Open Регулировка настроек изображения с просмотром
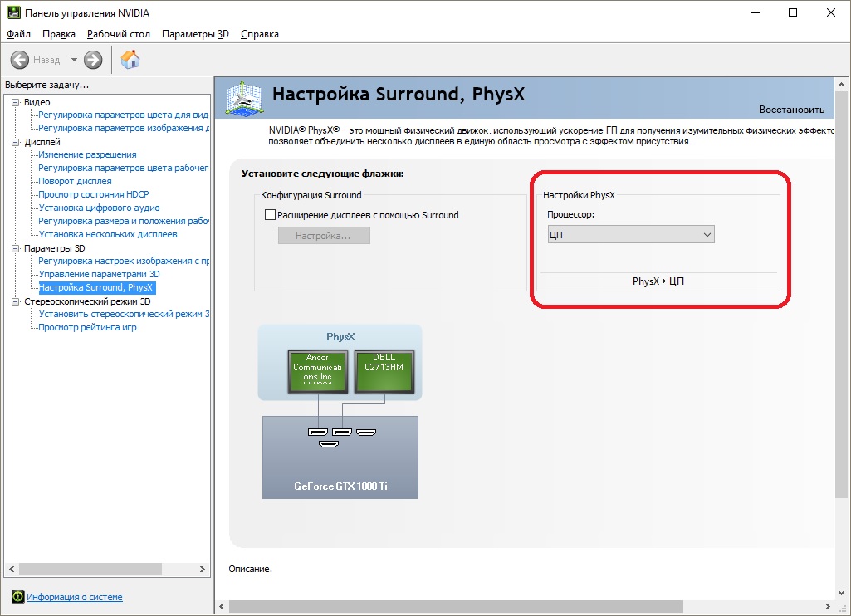This screenshot has height=616, width=851. [123, 261]
